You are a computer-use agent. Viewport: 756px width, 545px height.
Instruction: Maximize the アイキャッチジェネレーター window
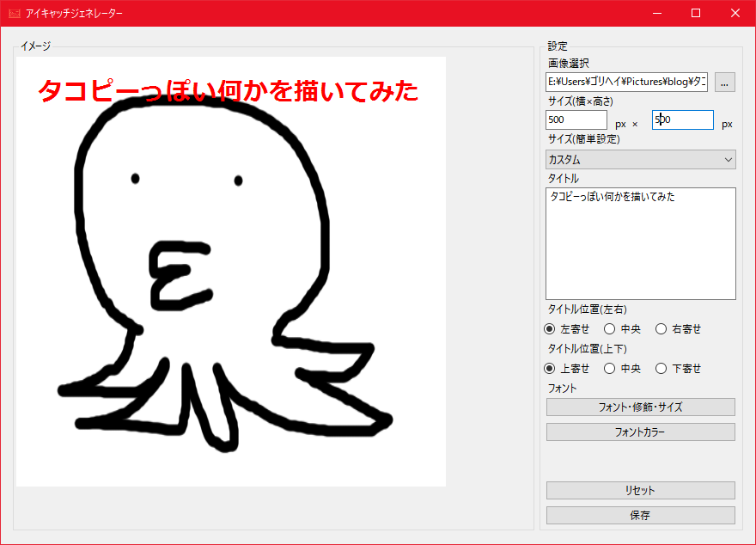point(696,13)
